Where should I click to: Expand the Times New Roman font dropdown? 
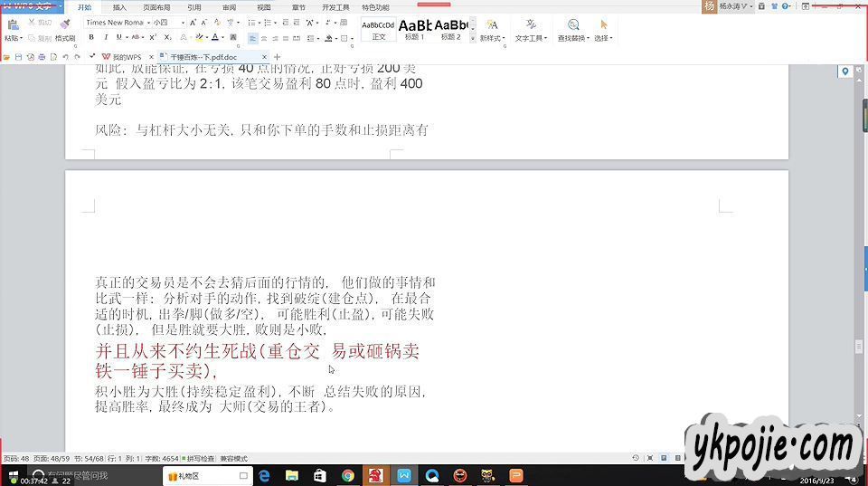pos(147,23)
